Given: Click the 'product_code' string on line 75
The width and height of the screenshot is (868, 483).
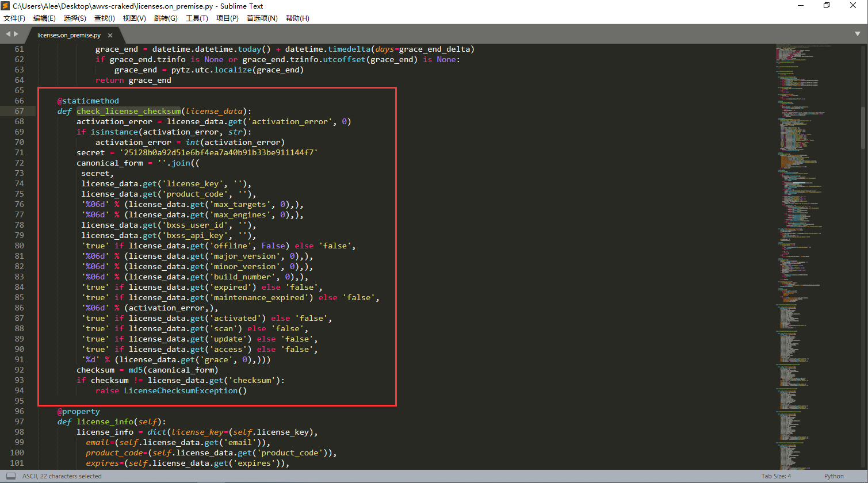Looking at the screenshot, I should click(x=195, y=194).
